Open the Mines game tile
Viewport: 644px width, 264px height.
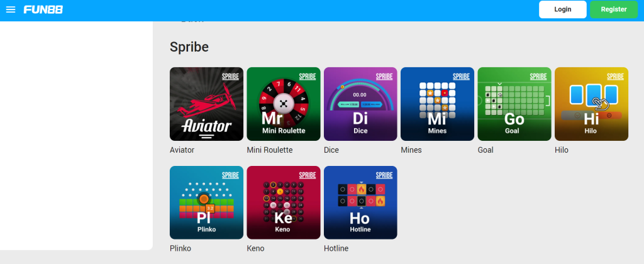click(437, 104)
